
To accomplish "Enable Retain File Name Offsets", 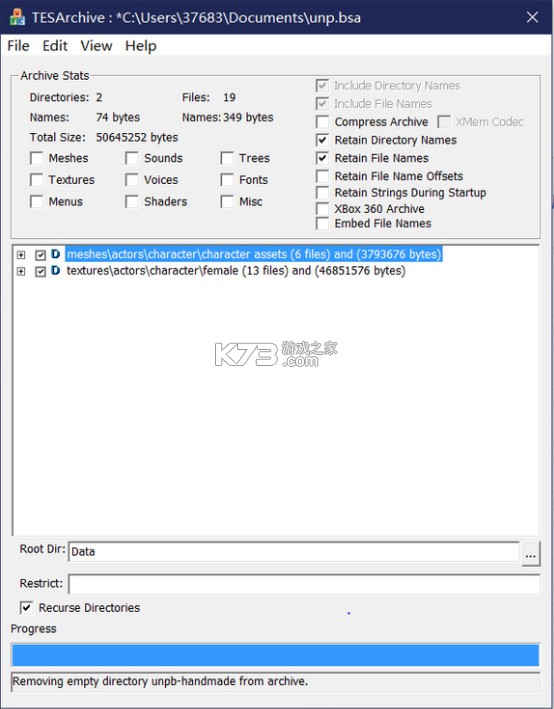I will pos(322,176).
